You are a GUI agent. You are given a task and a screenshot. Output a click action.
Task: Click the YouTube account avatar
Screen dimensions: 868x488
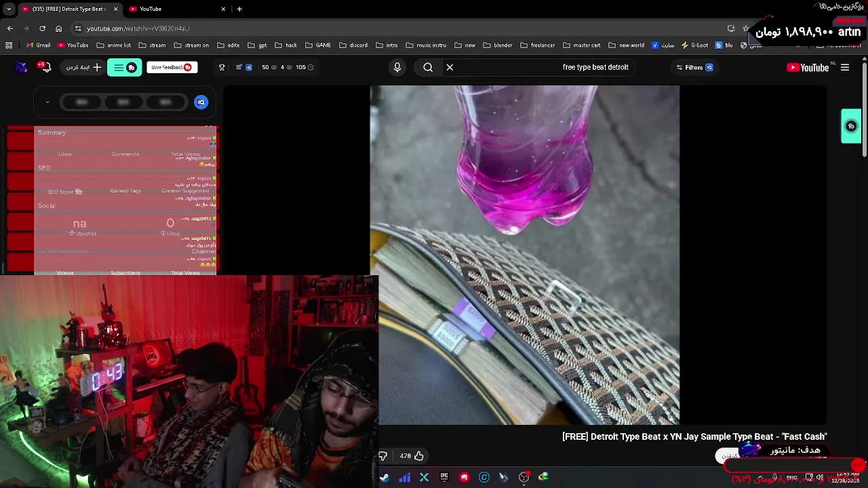tap(22, 67)
